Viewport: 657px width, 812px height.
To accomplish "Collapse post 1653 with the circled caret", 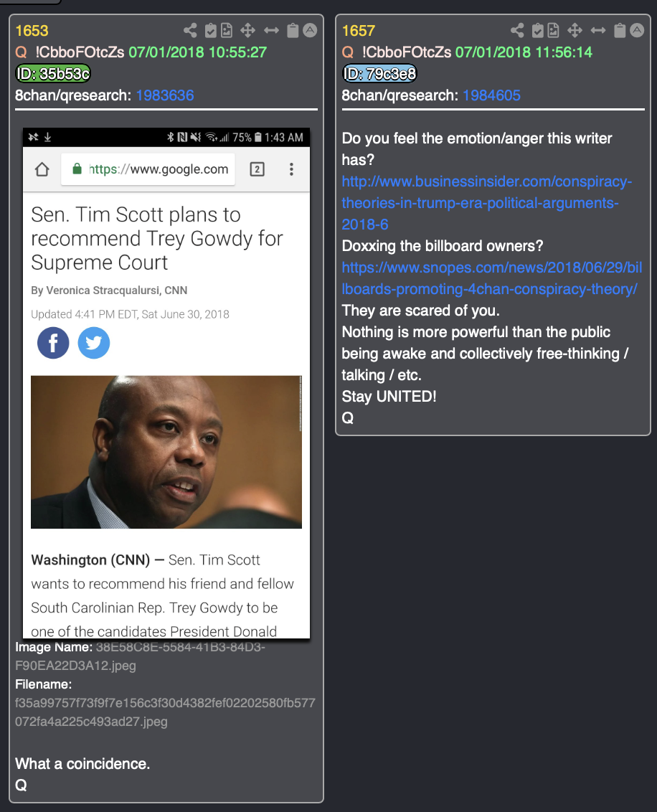I will click(x=310, y=31).
